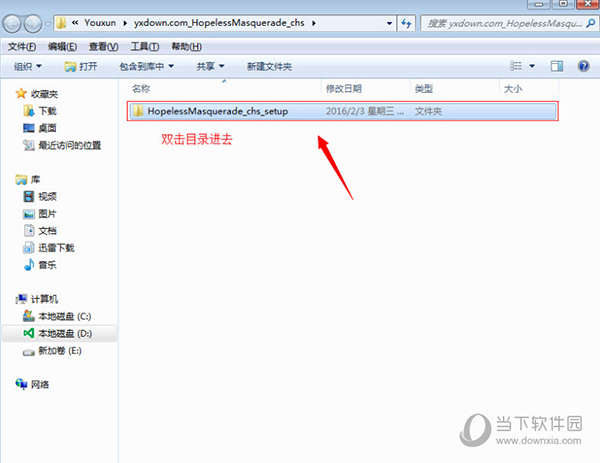Refresh the folder view
This screenshot has width=600, height=463.
[x=406, y=23]
